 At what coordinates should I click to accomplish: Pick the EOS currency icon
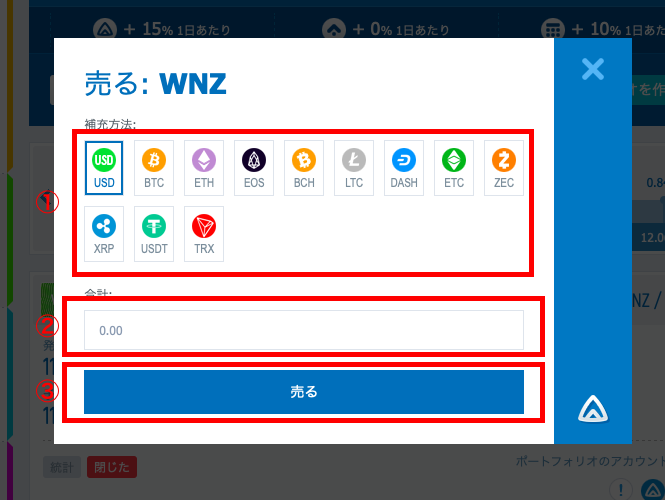coord(254,168)
